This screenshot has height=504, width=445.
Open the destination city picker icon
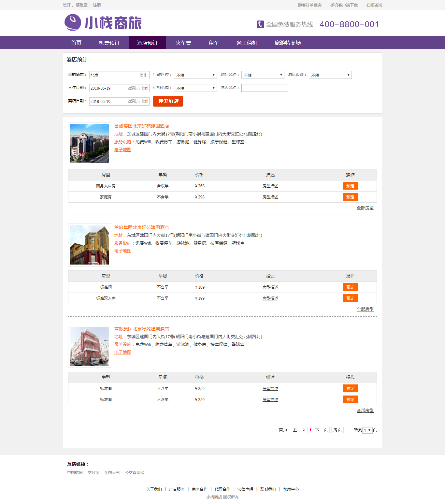(x=143, y=75)
